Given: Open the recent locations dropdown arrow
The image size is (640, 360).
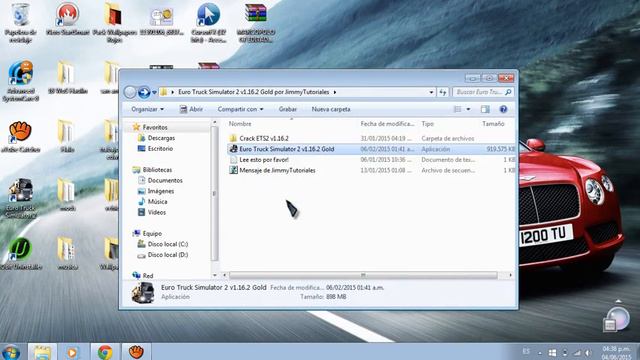Looking at the screenshot, I should [154, 93].
